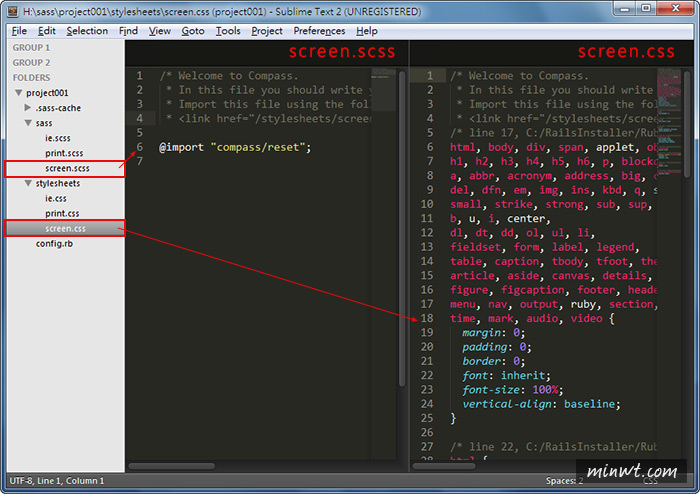Click the FOLDERS heading
This screenshot has height=494, width=700.
pos(31,78)
